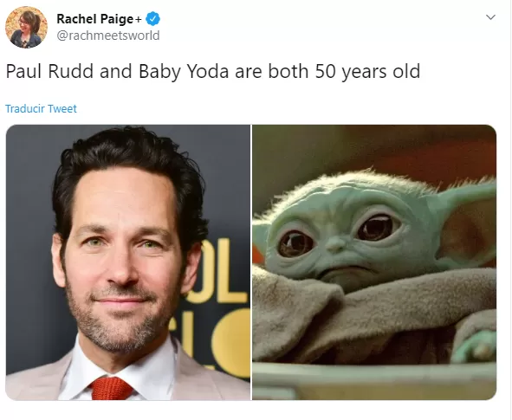512x420 pixels.
Task: Click Baby Yoda's large right ear
Action: click(467, 226)
